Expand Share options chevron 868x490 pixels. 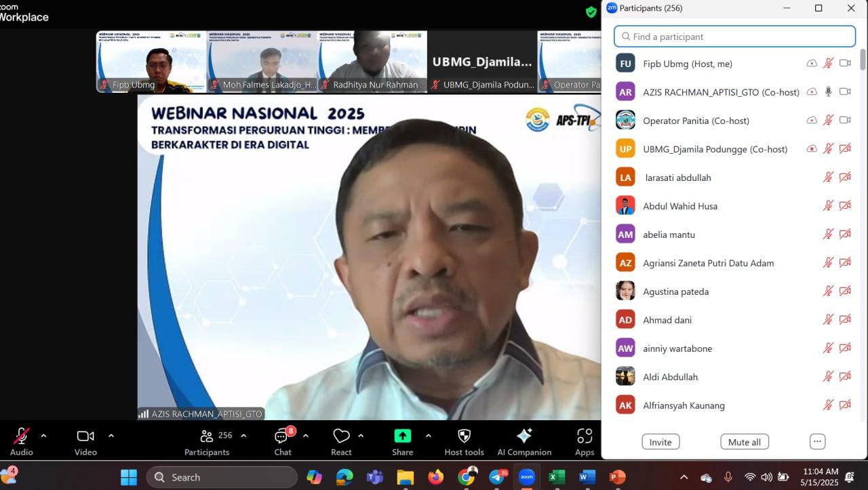click(428, 435)
